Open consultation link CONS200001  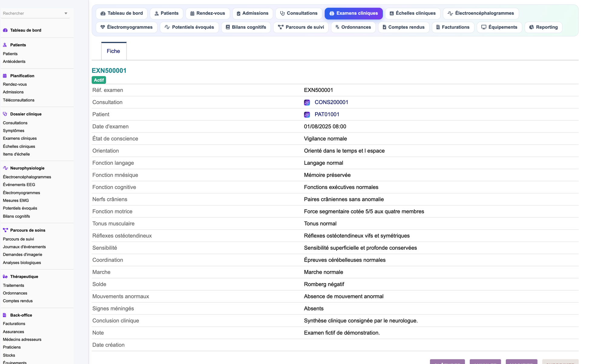pos(331,102)
